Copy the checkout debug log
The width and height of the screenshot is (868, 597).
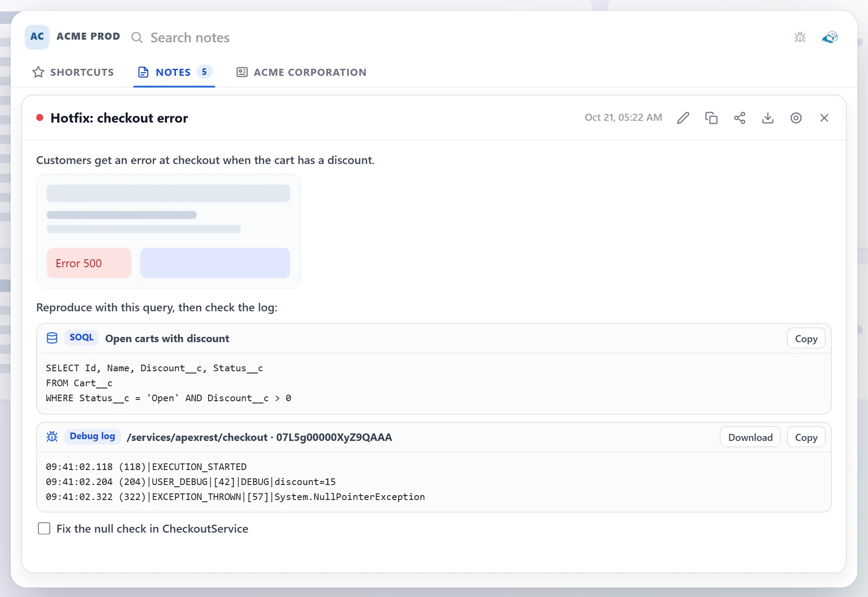806,437
